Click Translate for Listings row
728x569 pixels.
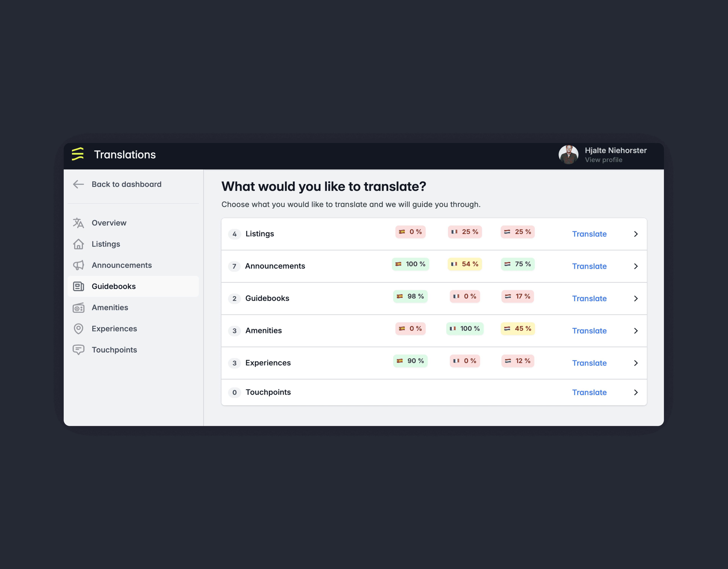tap(589, 234)
